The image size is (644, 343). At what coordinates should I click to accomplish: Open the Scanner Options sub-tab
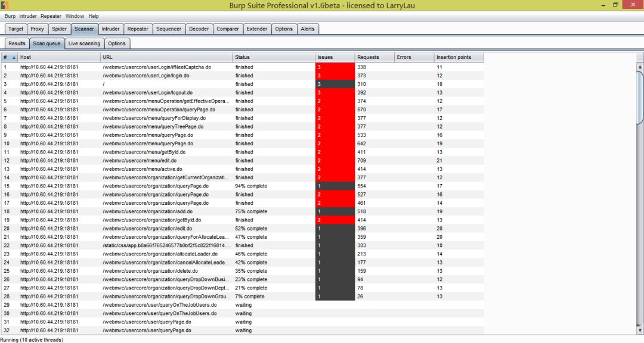117,43
